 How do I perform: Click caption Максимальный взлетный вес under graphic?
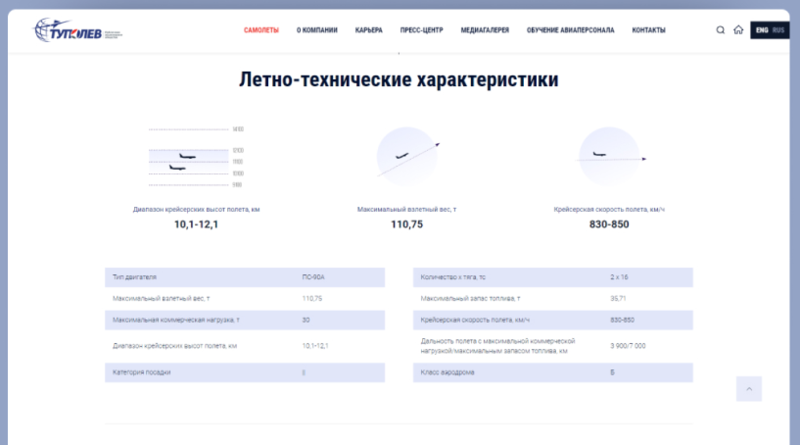coord(407,209)
